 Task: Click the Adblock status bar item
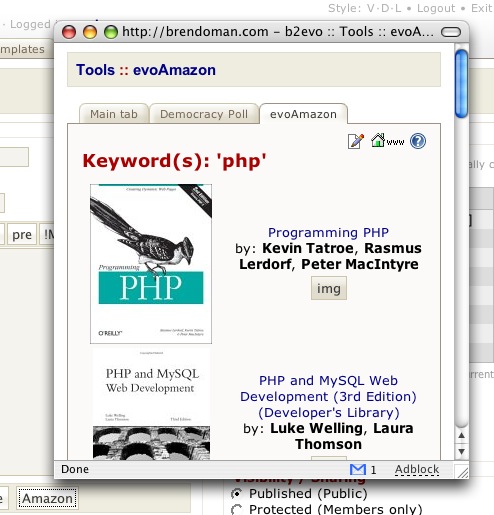coord(417,469)
